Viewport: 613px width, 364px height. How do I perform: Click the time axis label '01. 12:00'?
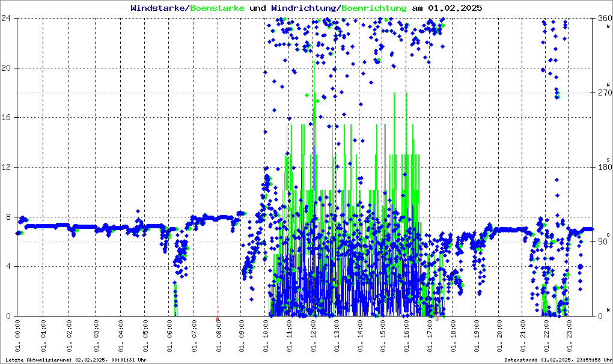click(314, 336)
